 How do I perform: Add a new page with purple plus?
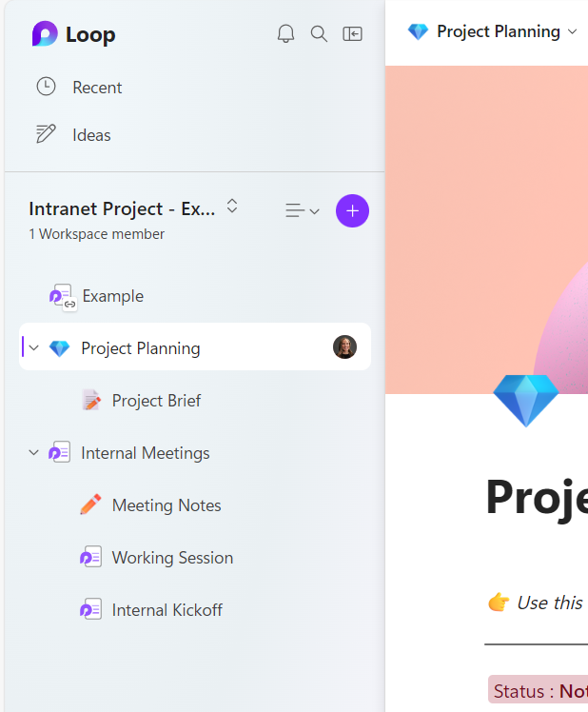(352, 210)
